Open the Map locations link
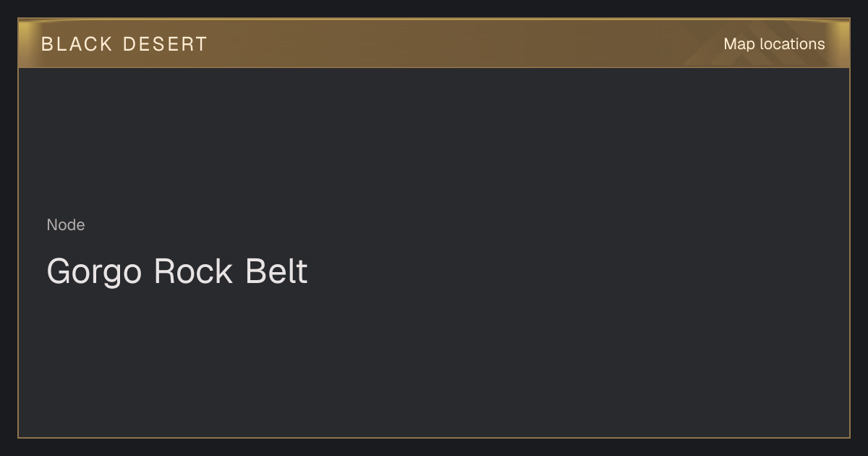The image size is (868, 456). tap(774, 44)
